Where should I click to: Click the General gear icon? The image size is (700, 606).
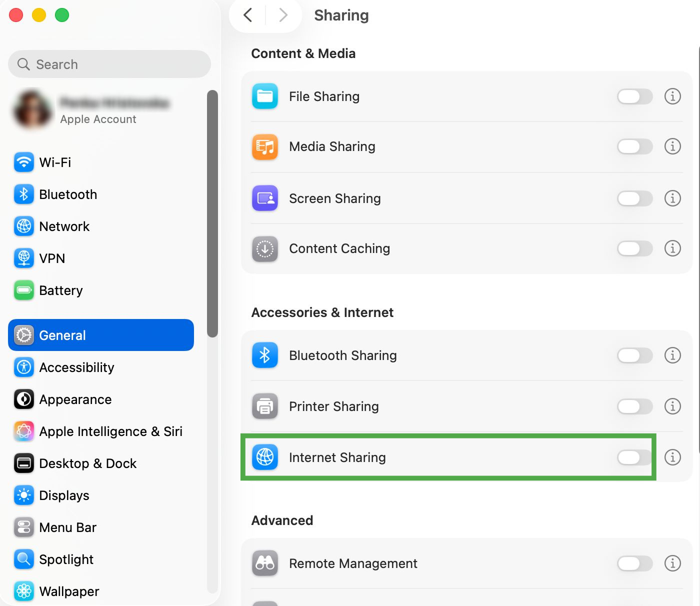coord(24,335)
